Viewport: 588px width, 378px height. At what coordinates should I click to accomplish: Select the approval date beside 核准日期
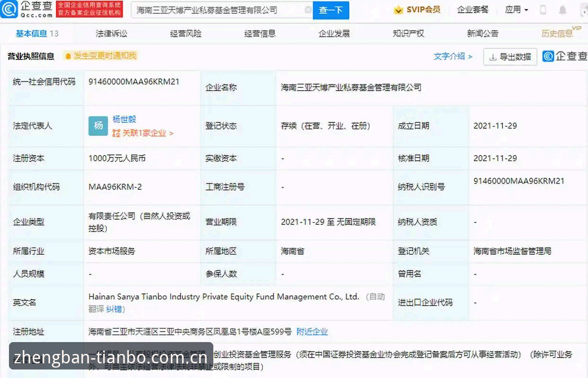495,159
